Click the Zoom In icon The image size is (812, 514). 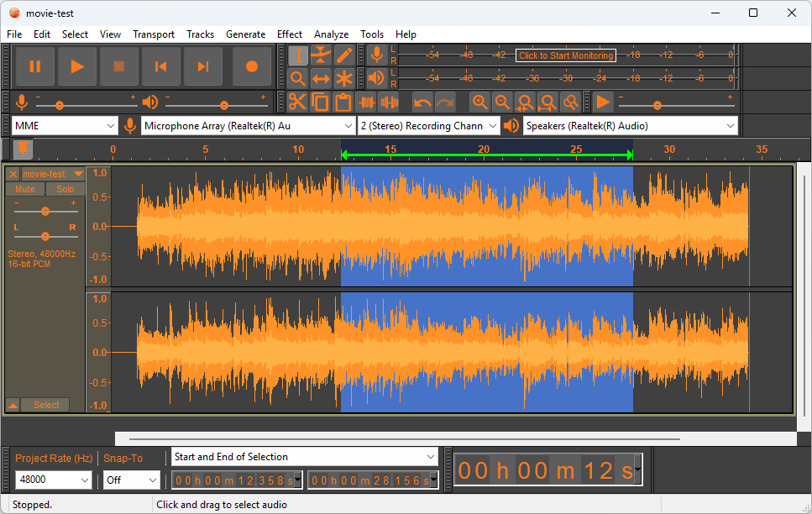click(480, 102)
